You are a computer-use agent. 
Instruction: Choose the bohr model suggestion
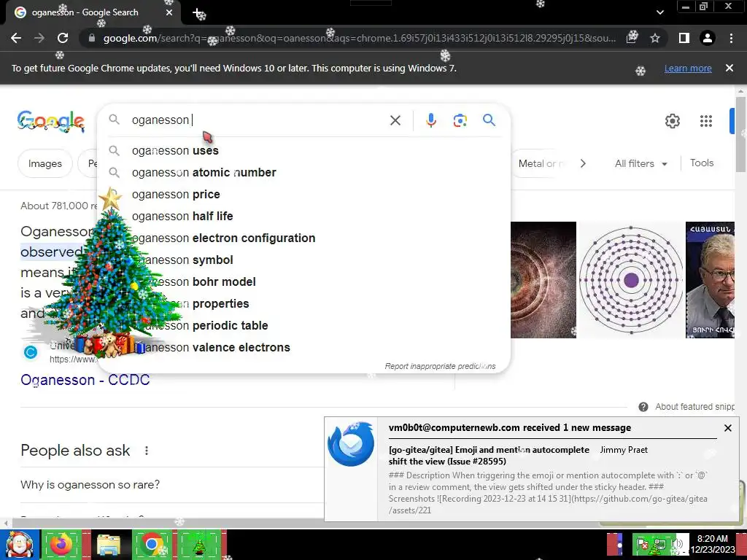coord(303,282)
